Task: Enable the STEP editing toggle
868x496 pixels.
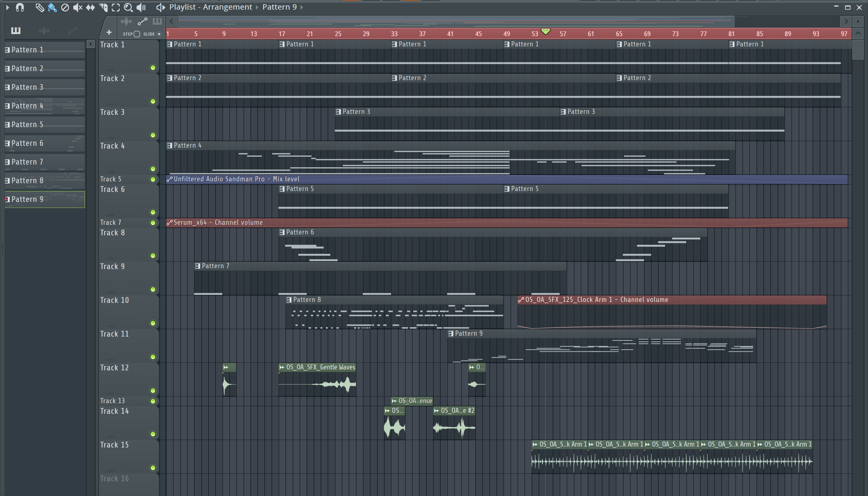Action: point(137,34)
